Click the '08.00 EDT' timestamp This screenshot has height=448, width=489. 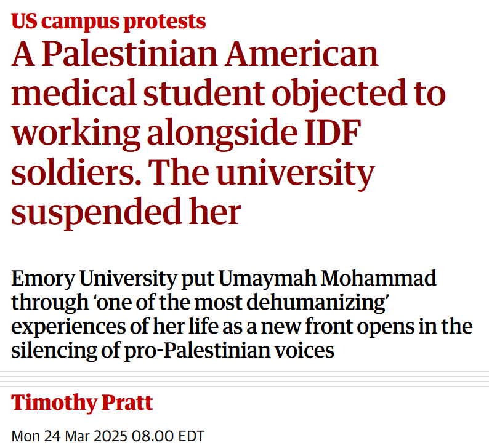168,436
